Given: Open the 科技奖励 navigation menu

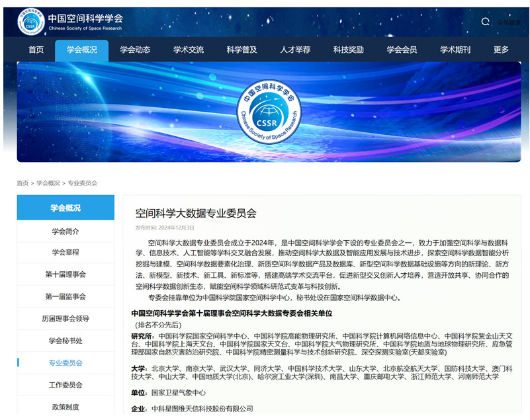Looking at the screenshot, I should coord(349,50).
